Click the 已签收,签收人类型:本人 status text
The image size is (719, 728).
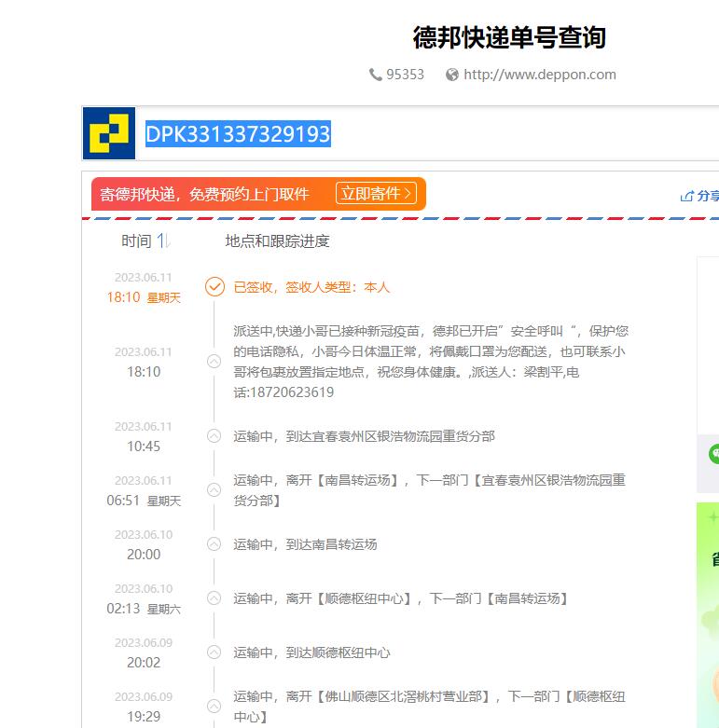(311, 287)
